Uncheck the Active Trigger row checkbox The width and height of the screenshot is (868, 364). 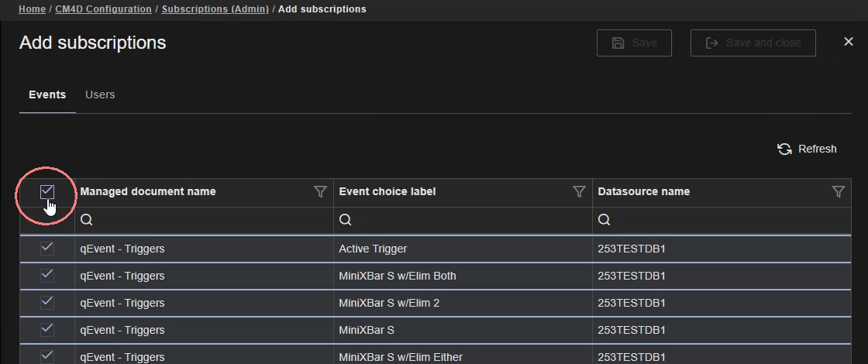point(47,249)
